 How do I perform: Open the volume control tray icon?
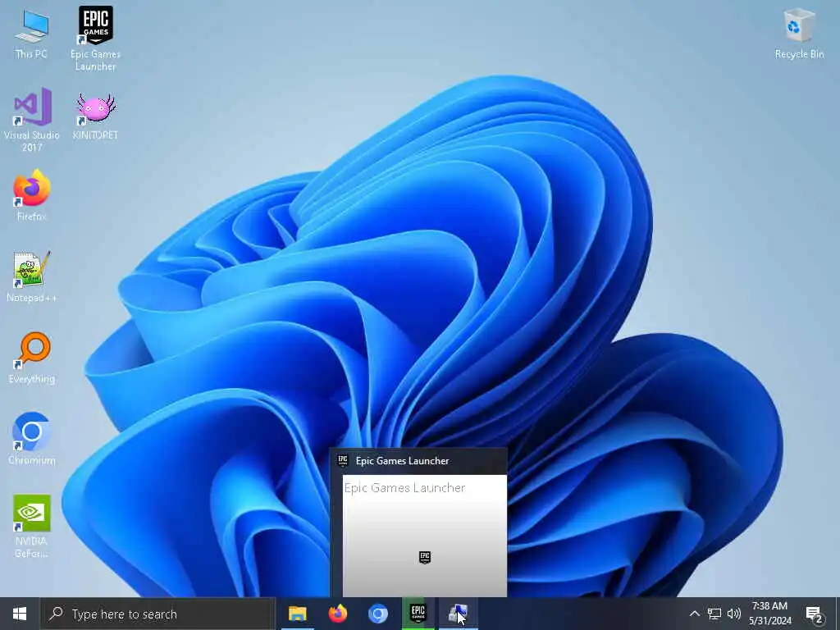tap(734, 614)
